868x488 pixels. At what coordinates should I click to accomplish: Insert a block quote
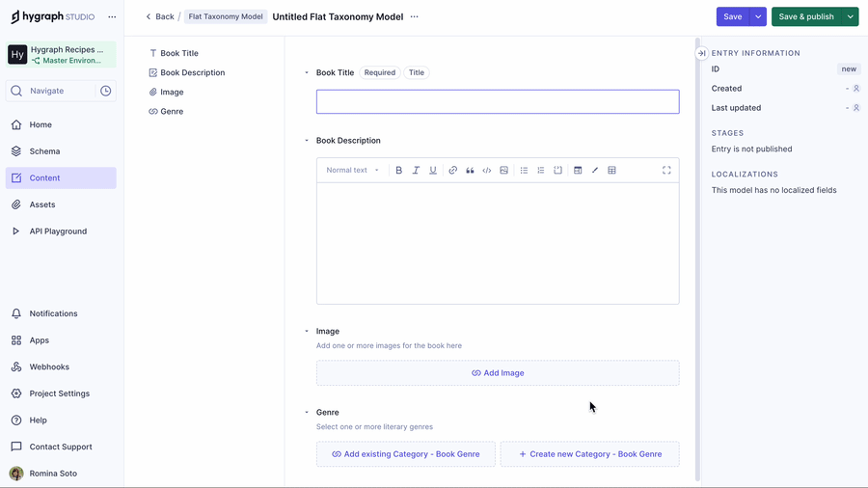470,171
